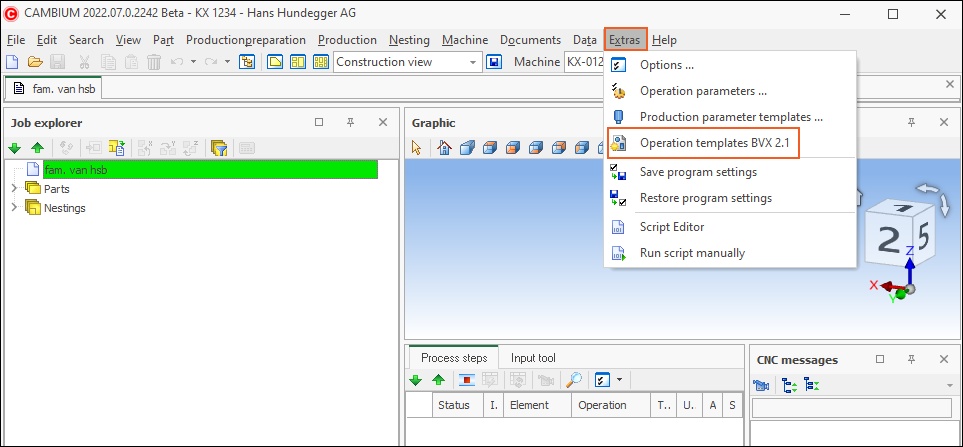This screenshot has width=963, height=447.
Task: Click face 2 on the view cube
Action: [891, 241]
